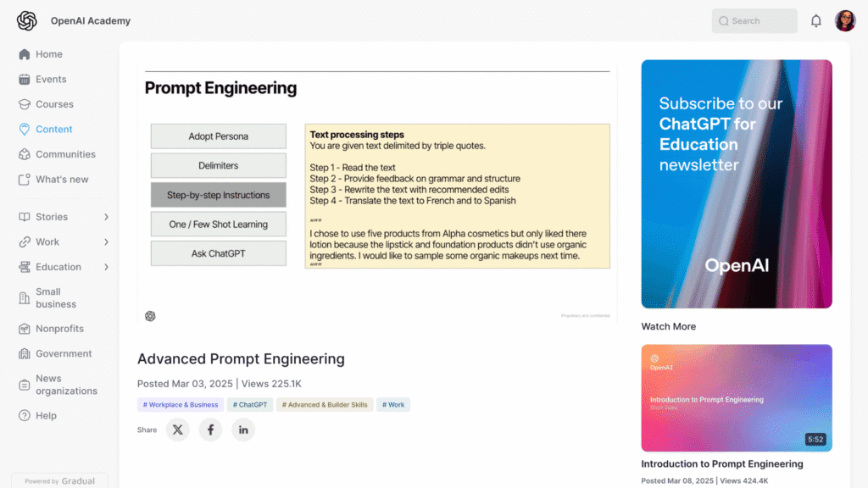The image size is (868, 488).
Task: Click the Events calendar icon
Action: [25, 79]
